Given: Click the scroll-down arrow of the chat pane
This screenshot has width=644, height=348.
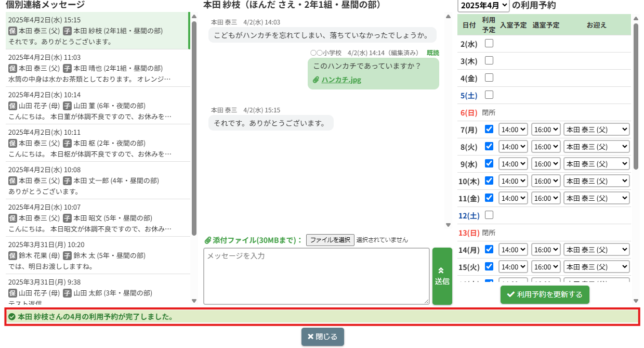Looking at the screenshot, I should tap(449, 225).
